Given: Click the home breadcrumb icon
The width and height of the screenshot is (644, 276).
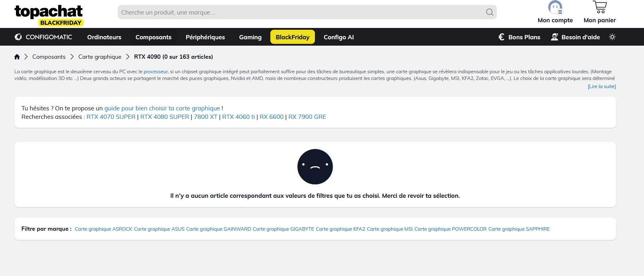Looking at the screenshot, I should pyautogui.click(x=17, y=57).
